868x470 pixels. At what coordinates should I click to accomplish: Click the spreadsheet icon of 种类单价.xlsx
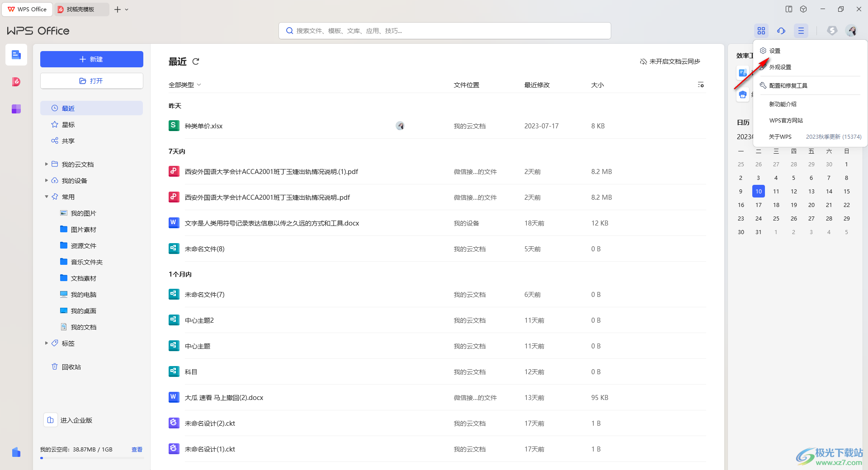tap(174, 126)
